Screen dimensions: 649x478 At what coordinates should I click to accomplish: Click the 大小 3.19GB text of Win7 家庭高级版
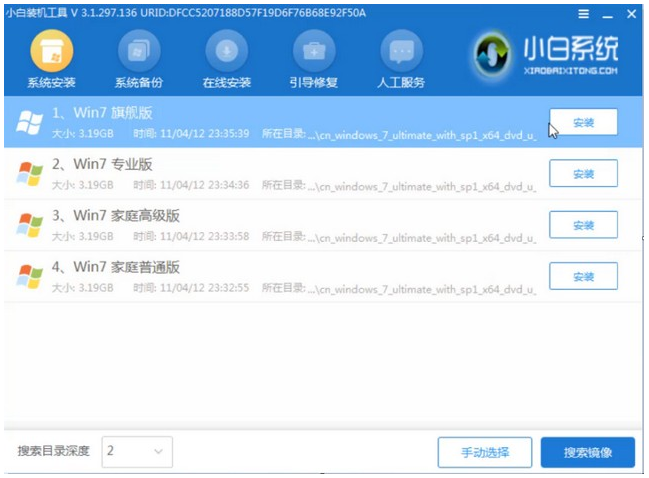click(83, 236)
